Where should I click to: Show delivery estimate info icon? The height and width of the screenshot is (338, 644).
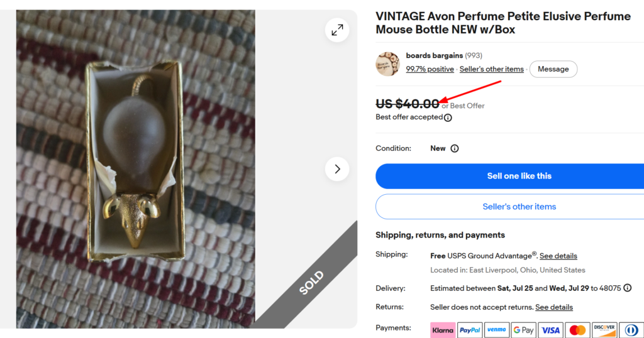coord(627,288)
